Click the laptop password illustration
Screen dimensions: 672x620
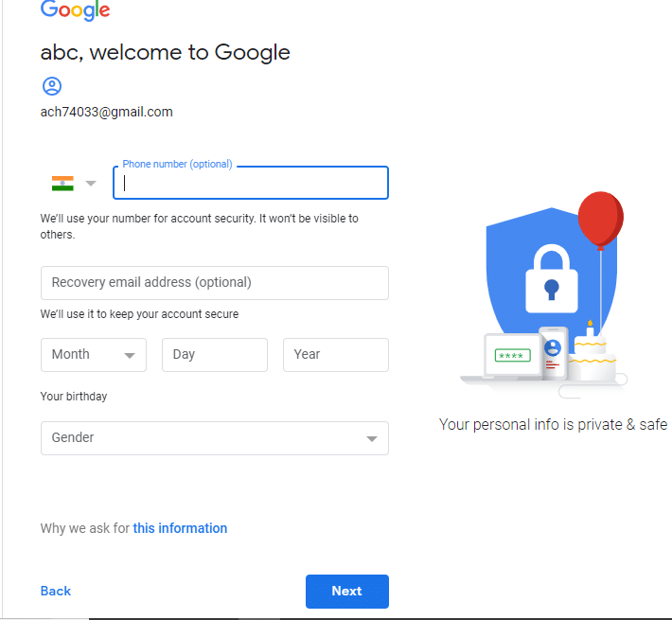[x=512, y=356]
